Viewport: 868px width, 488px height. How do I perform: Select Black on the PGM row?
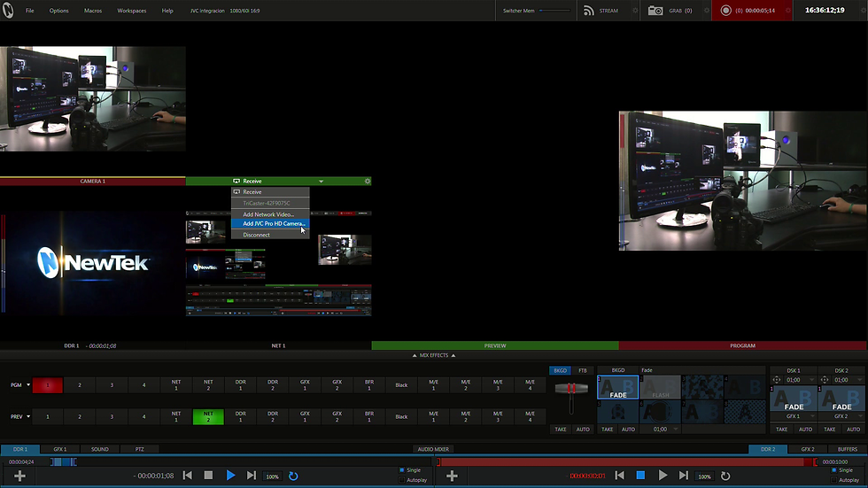pyautogui.click(x=401, y=385)
